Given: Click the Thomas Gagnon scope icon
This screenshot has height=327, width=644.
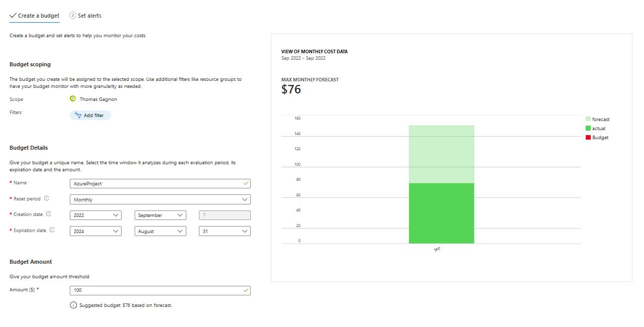Looking at the screenshot, I should (x=73, y=99).
